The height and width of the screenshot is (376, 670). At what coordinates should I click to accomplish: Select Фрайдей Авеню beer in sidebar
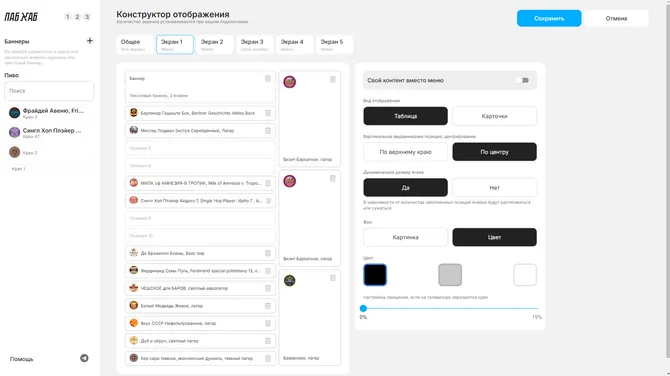tap(49, 113)
